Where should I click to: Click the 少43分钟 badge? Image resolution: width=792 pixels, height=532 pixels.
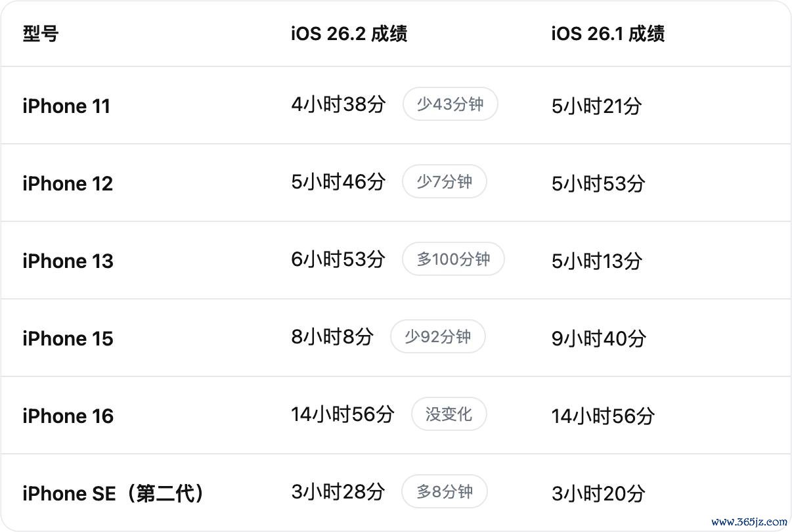[450, 104]
